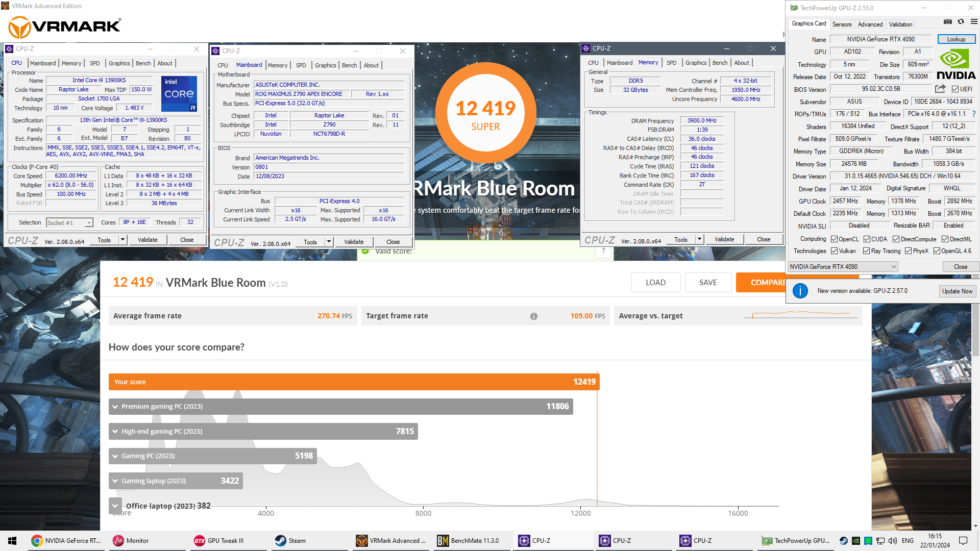Screen dimensions: 980x551
Task: Click the taskbar clock showing 16:15
Action: tap(935, 541)
